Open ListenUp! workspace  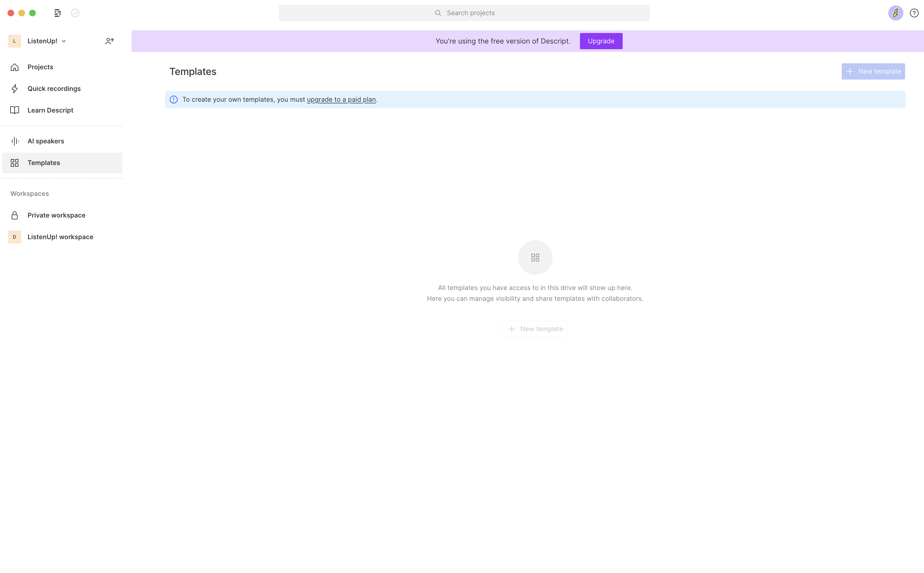62,237
